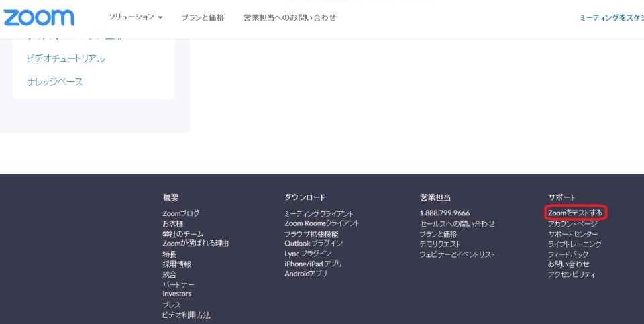Click ウェビナーとイベントリスト link

point(458,254)
